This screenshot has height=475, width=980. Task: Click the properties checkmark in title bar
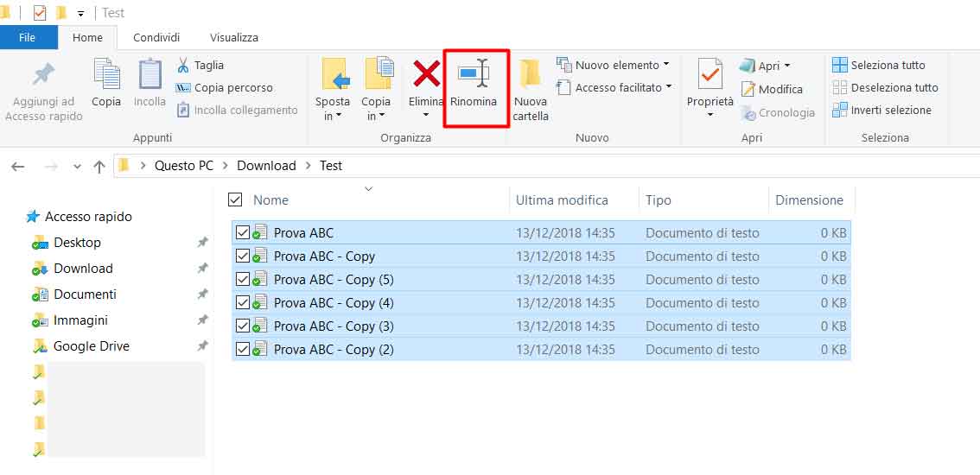click(40, 12)
